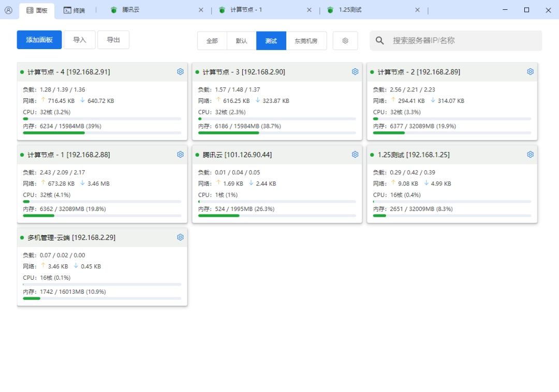Click the group management gear beside 东莞机房
This screenshot has width=559, height=392.
[345, 40]
